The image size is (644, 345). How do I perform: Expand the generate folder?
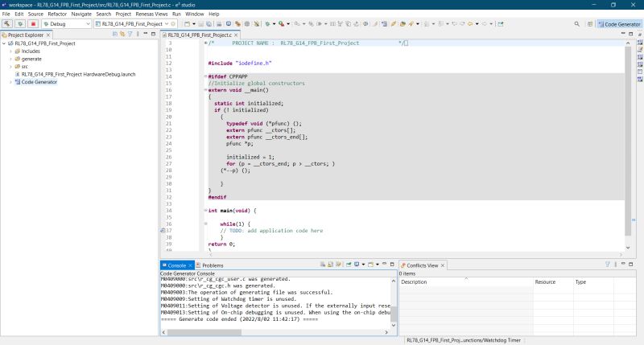[x=10, y=59]
